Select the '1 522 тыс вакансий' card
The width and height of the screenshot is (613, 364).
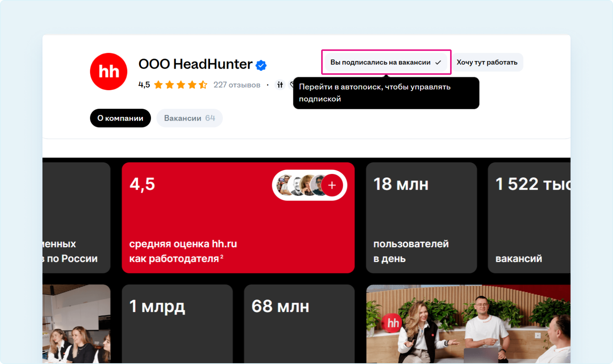click(529, 218)
